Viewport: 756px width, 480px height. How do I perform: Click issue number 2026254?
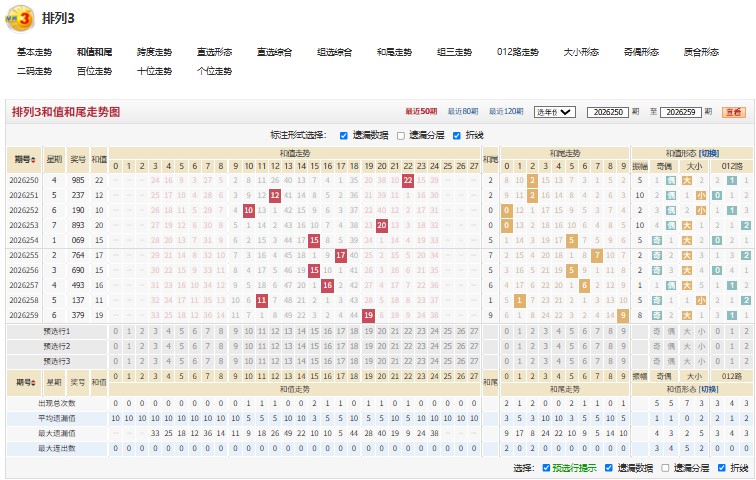(24, 240)
